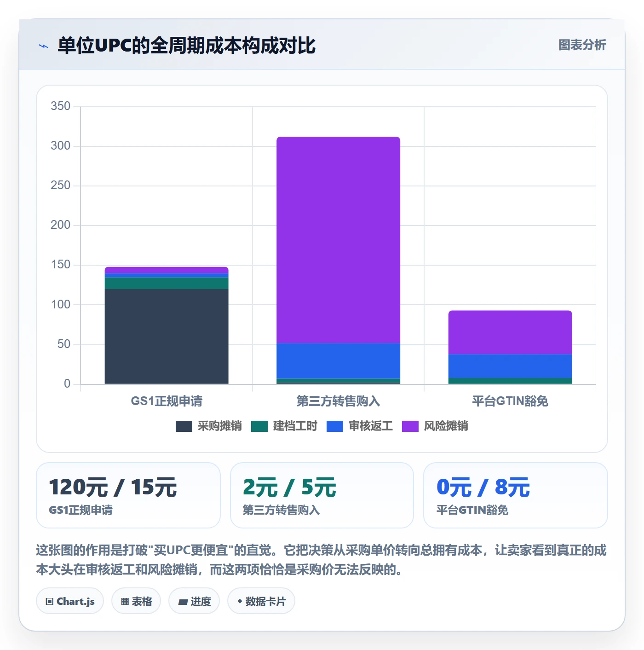Click the blue segment of 平台GTIN豁免 bar
This screenshot has height=650, width=644.
pos(510,366)
